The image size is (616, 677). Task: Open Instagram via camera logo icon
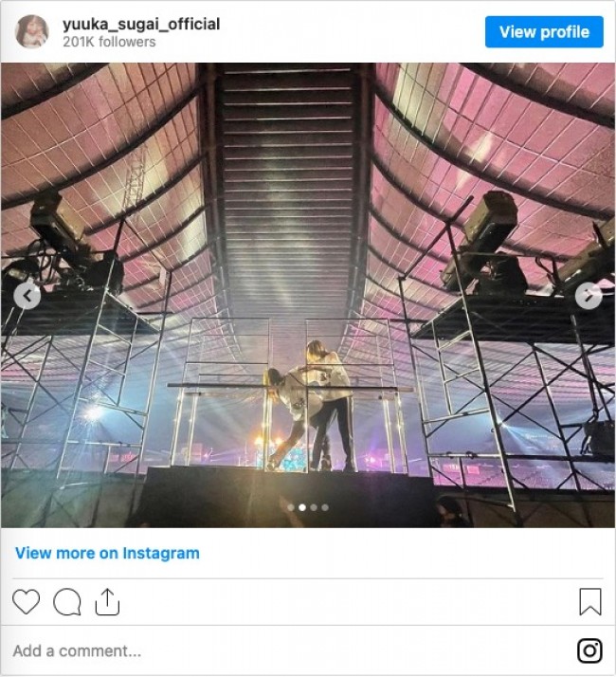click(589, 650)
